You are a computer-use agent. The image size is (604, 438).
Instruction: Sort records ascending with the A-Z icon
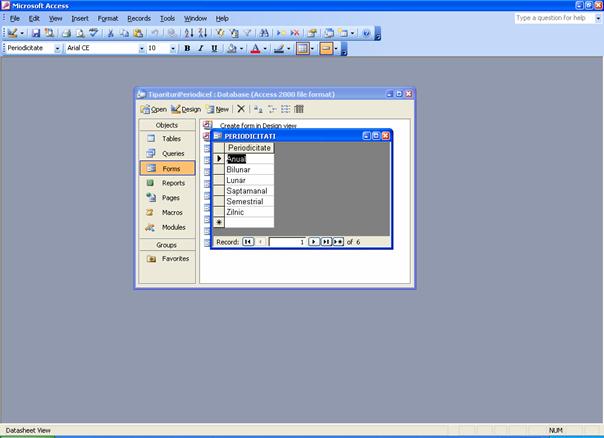tap(190, 33)
